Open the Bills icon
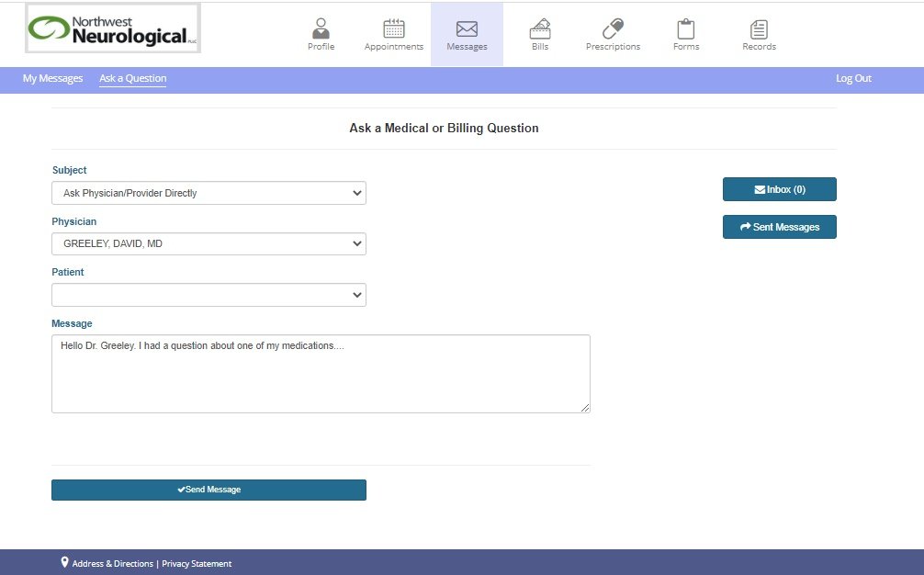924x575 pixels. click(540, 28)
